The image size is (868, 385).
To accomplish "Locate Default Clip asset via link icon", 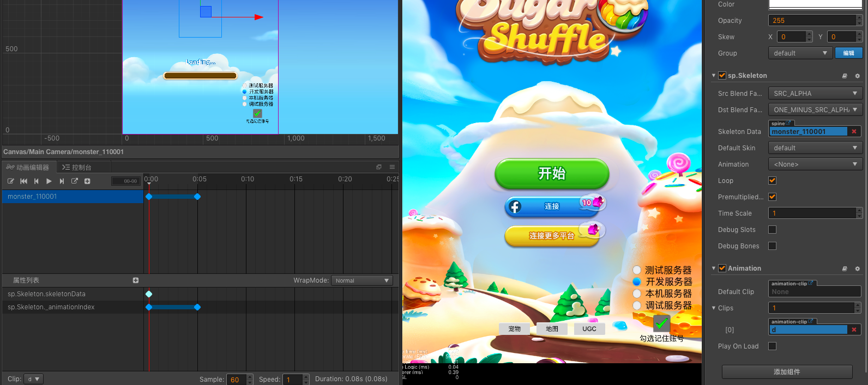I will click(x=811, y=283).
